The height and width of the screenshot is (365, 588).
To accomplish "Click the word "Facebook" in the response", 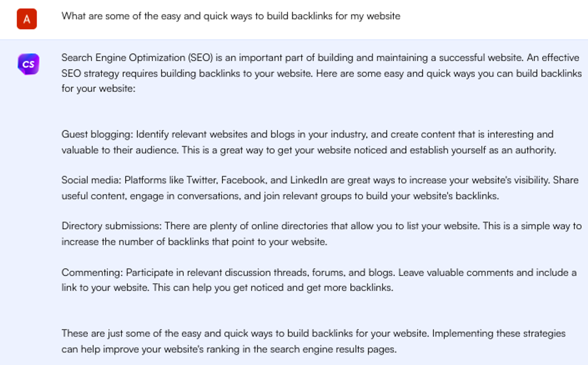I will click(x=244, y=180).
